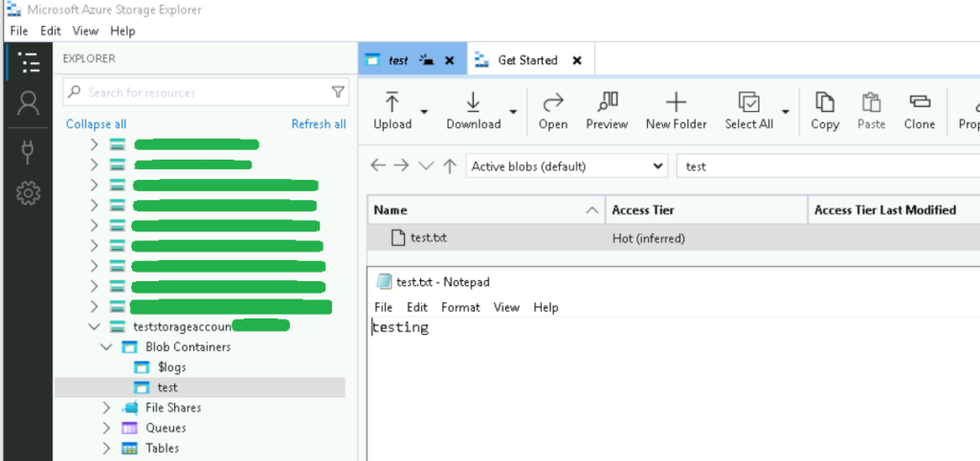Switch to the Get Started tab
Image resolution: width=980 pixels, height=461 pixels.
[527, 60]
